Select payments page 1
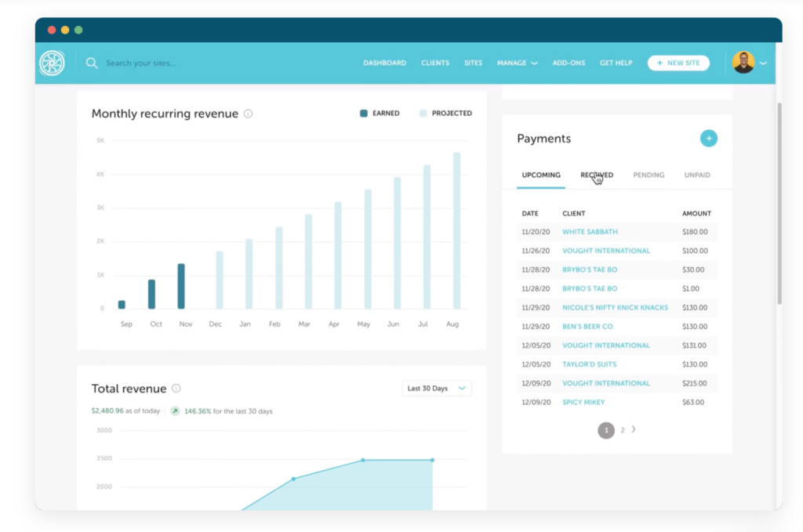Viewport: 803px width, 532px height. click(606, 430)
